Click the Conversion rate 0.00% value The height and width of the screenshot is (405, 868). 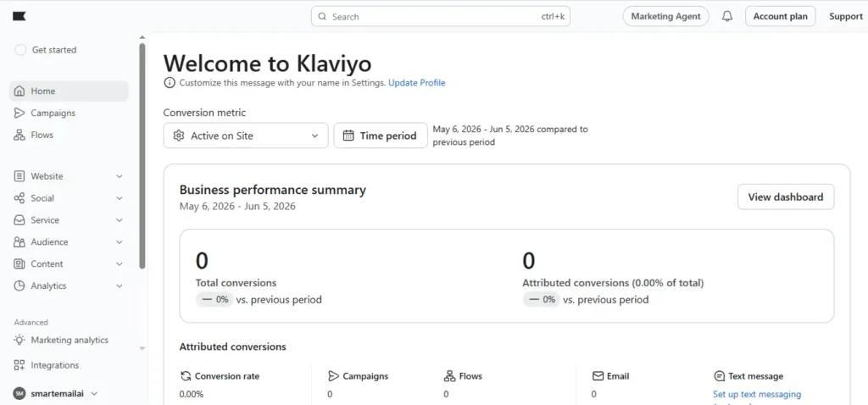(x=192, y=395)
